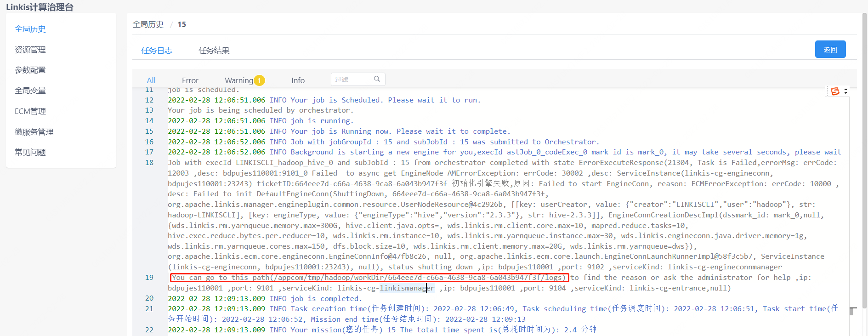The width and height of the screenshot is (868, 336).
Task: Filter logs by Error level
Action: tap(190, 80)
